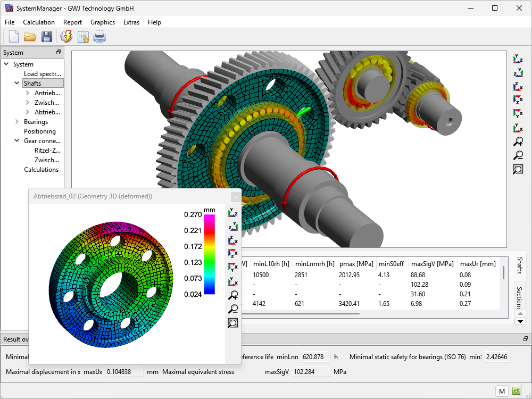Open the Calculation menu
This screenshot has width=532, height=399.
pyautogui.click(x=38, y=22)
